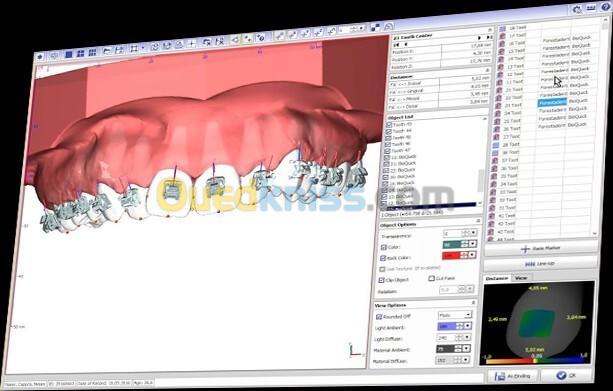Viewport: 613px width, 391px height.
Task: Click the dark Material Ambient swatch
Action: pyautogui.click(x=445, y=349)
